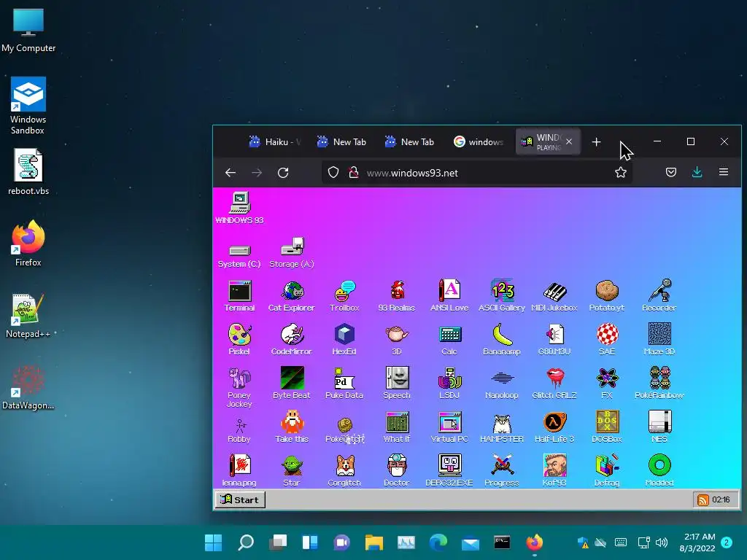Viewport: 747px width, 560px height.
Task: Go back to previous page in Firefox
Action: [231, 172]
